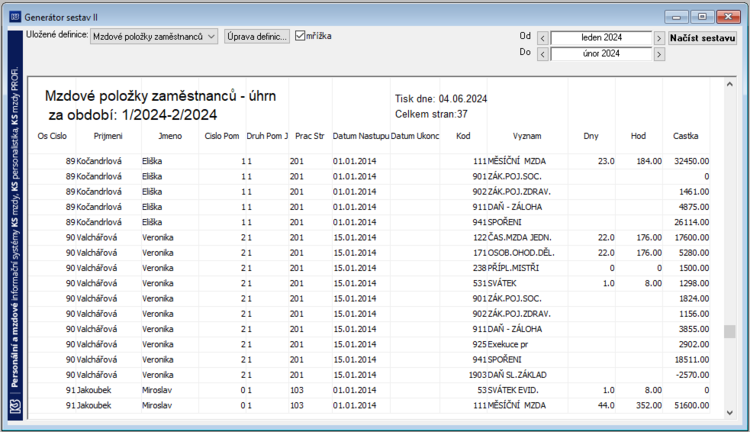
Task: Minimize the Generátor sestav II window
Action: tap(676, 17)
